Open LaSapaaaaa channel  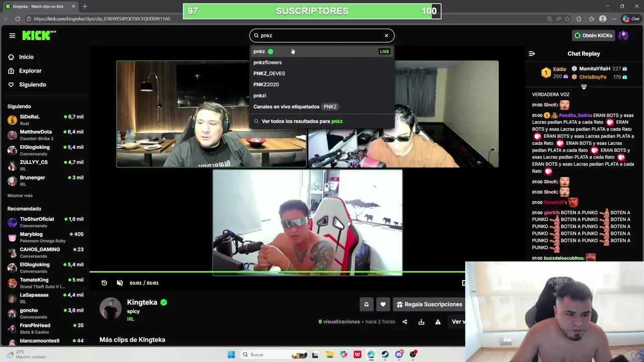coord(45,298)
